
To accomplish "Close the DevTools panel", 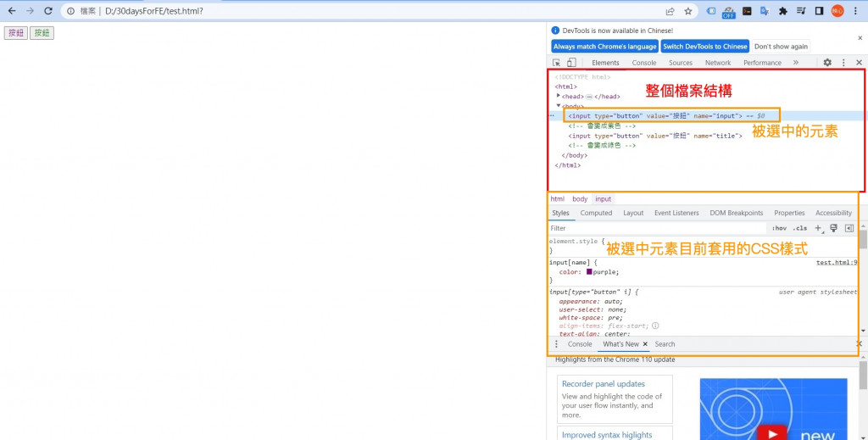I will [x=860, y=63].
